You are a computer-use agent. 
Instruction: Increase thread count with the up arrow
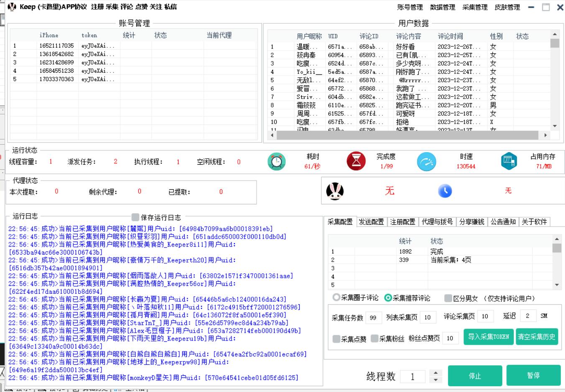coord(435,372)
